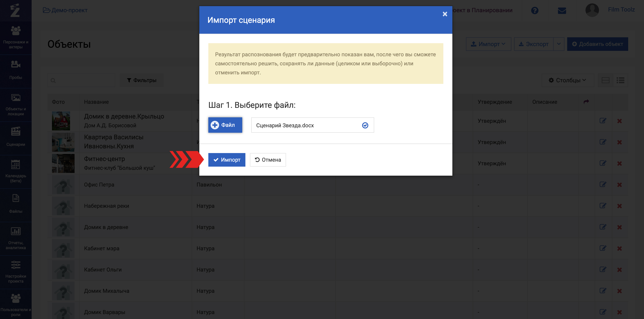Open the Квартира Василисы kitchen thumbnail
This screenshot has width=644, height=319.
click(x=63, y=142)
